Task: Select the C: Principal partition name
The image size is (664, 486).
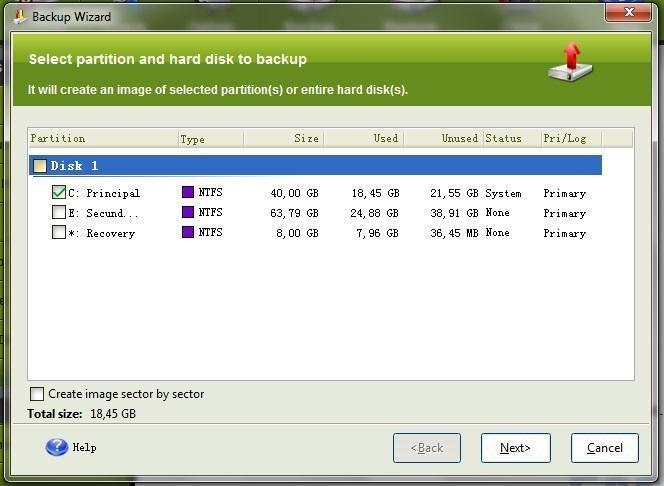Action: pos(104,193)
